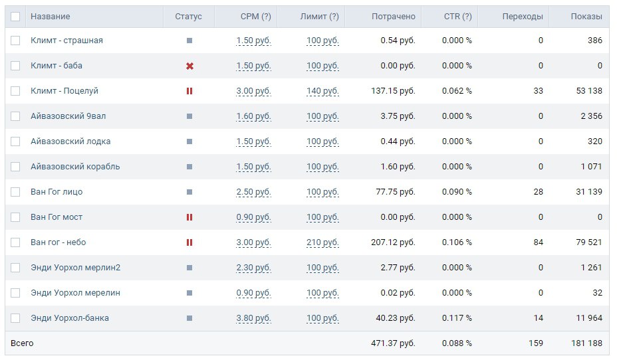Open the Ван Гог лицо ad link
617x364 pixels.
pyautogui.click(x=57, y=192)
